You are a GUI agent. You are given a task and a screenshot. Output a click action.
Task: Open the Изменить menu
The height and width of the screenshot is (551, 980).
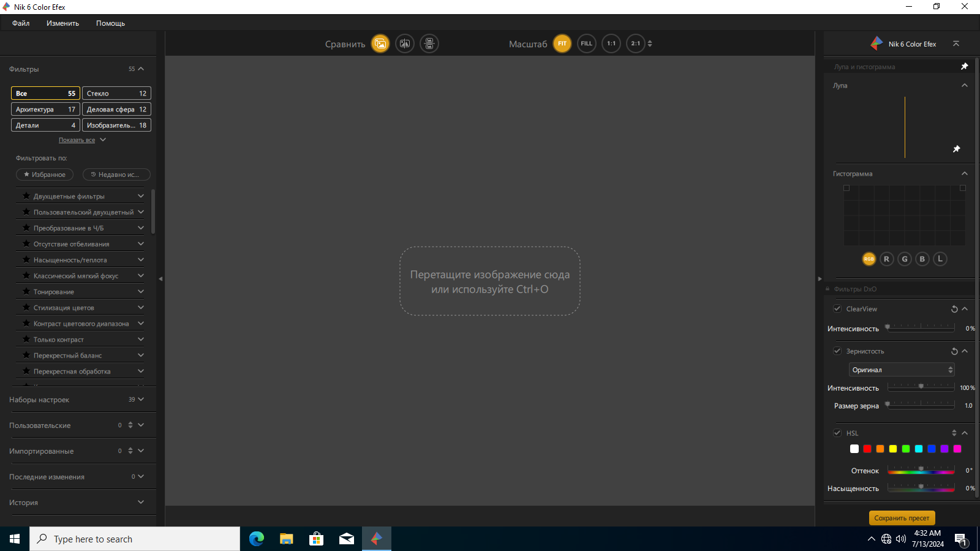coord(62,23)
